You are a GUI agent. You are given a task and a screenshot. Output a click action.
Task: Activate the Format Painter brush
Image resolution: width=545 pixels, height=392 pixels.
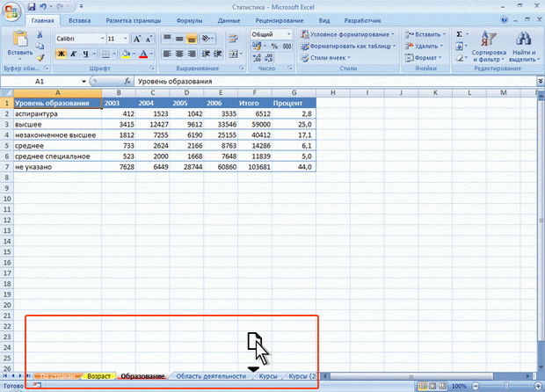click(40, 57)
